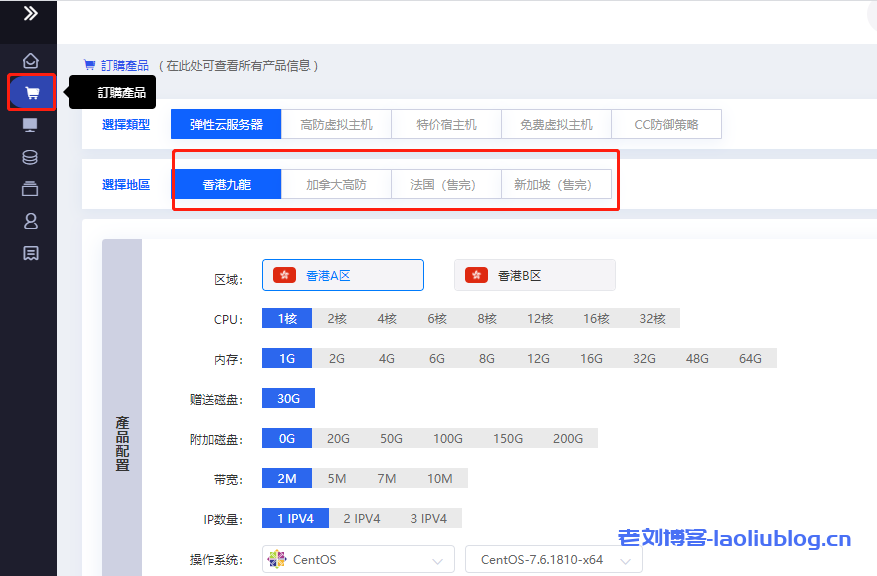Viewport: 877px width, 576px height.
Task: Select 加拿大高防 region button
Action: 336,185
